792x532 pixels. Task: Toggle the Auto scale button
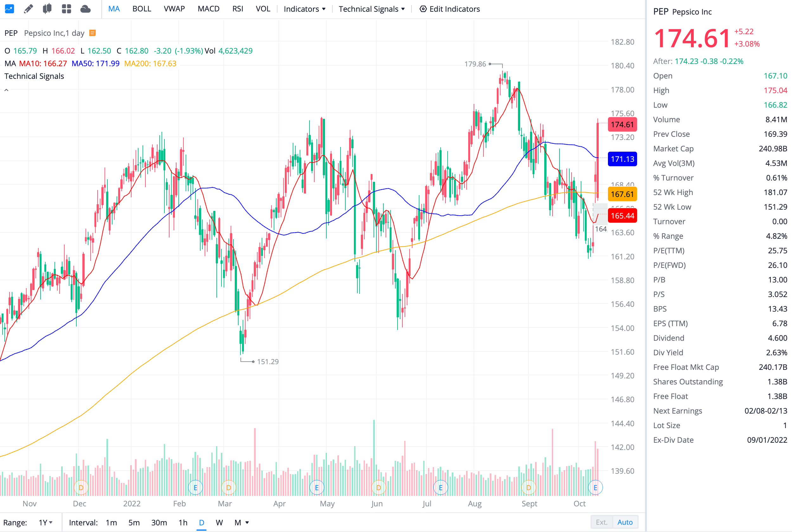coord(625,522)
